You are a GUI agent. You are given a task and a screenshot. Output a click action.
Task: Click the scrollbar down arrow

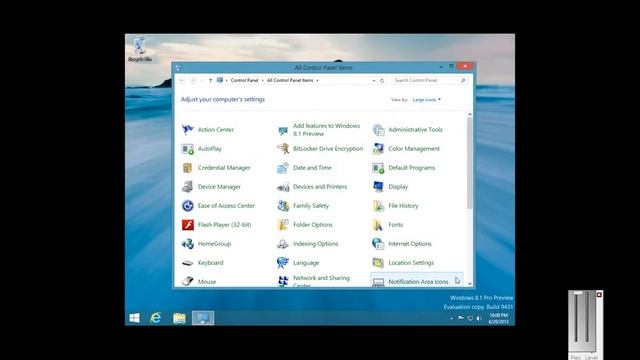pyautogui.click(x=469, y=283)
